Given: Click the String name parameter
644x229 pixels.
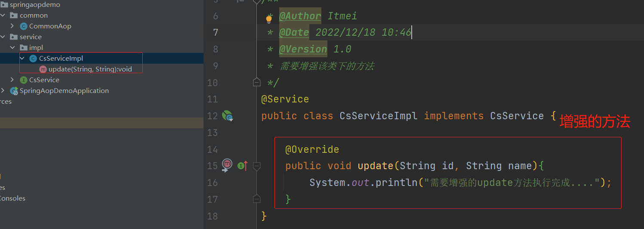Looking at the screenshot, I should 499,166.
